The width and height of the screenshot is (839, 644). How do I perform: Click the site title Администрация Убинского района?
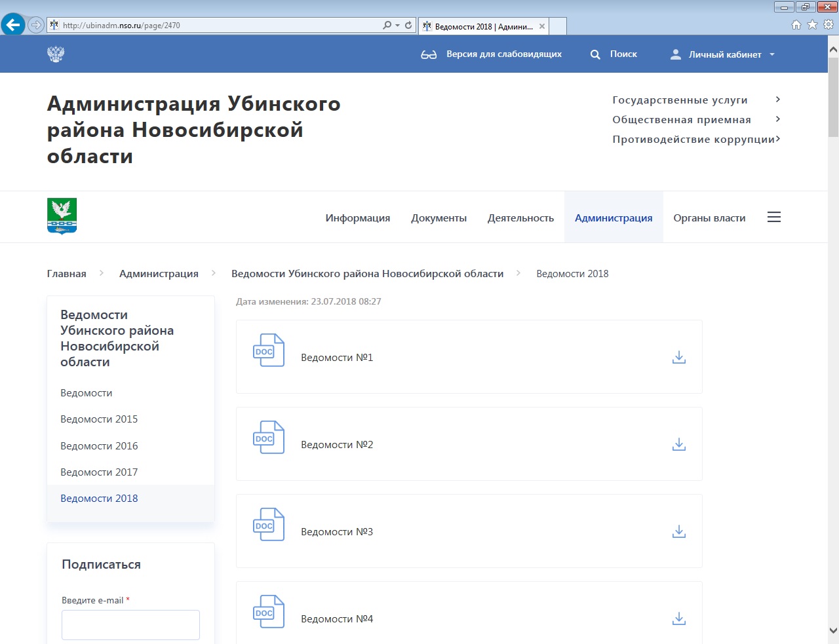pyautogui.click(x=194, y=130)
